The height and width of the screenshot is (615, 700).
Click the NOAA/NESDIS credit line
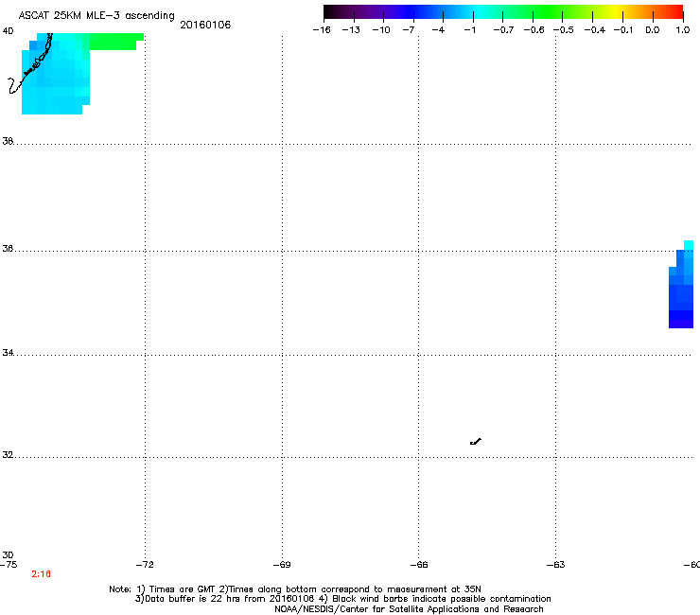[x=409, y=609]
